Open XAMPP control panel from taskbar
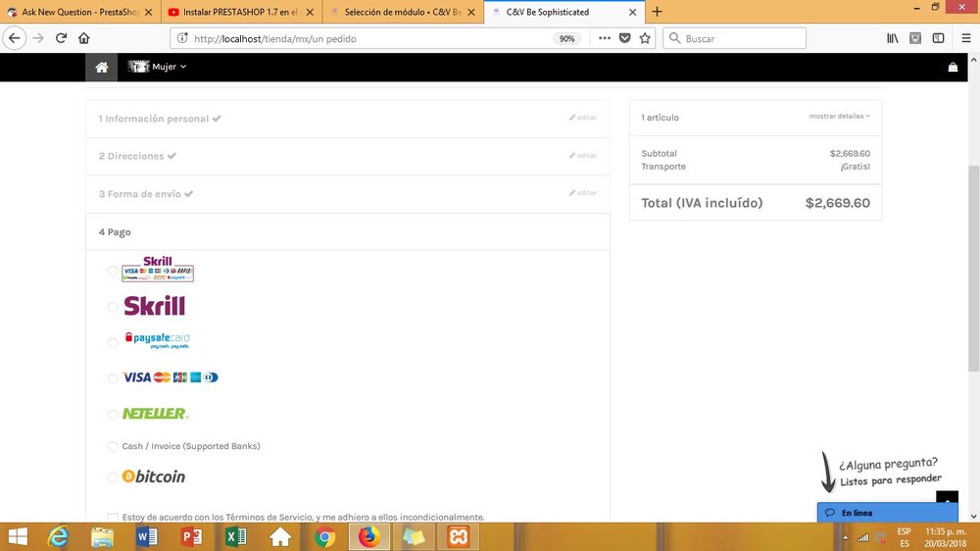 (458, 536)
